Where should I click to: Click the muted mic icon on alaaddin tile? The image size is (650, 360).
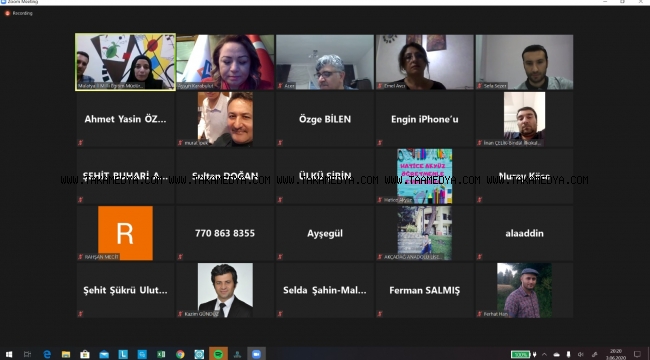pos(480,257)
